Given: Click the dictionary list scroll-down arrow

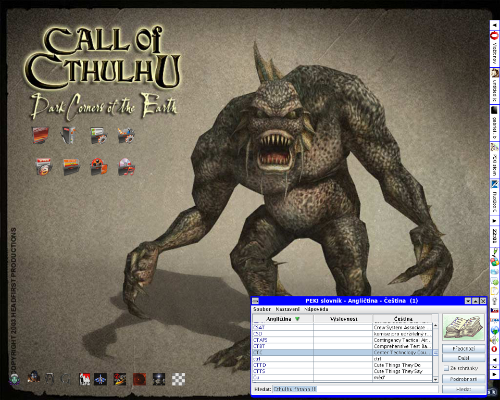Looking at the screenshot, I should [x=435, y=379].
